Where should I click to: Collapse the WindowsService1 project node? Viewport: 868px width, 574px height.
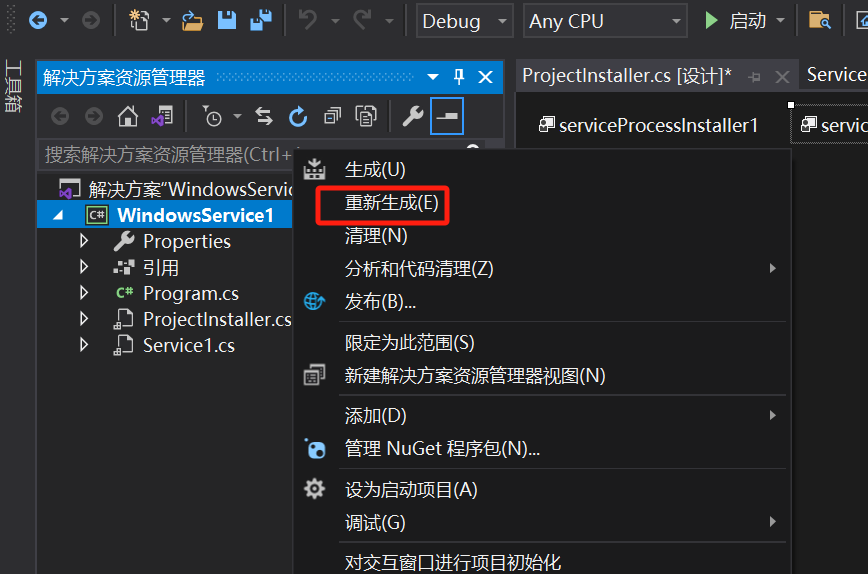pyautogui.click(x=58, y=215)
